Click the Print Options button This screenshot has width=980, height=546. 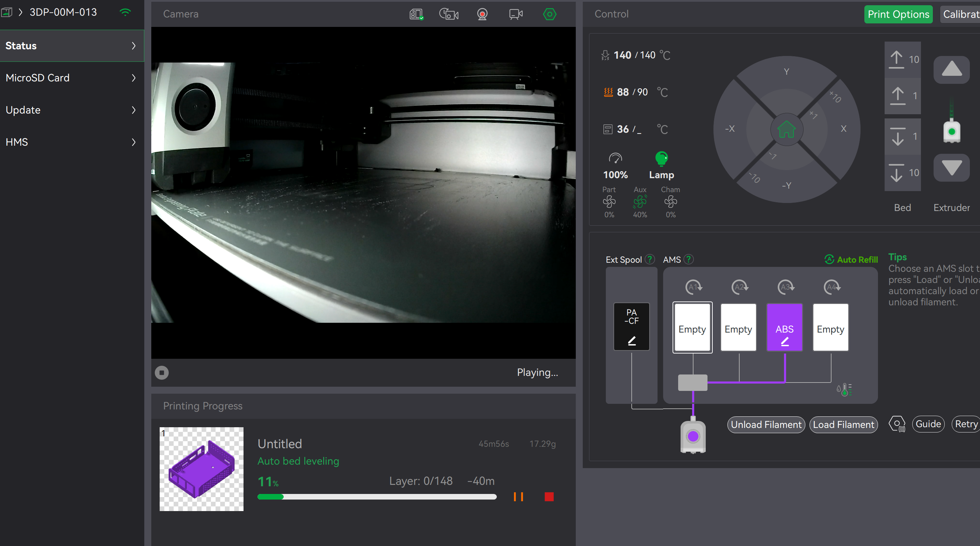point(898,14)
